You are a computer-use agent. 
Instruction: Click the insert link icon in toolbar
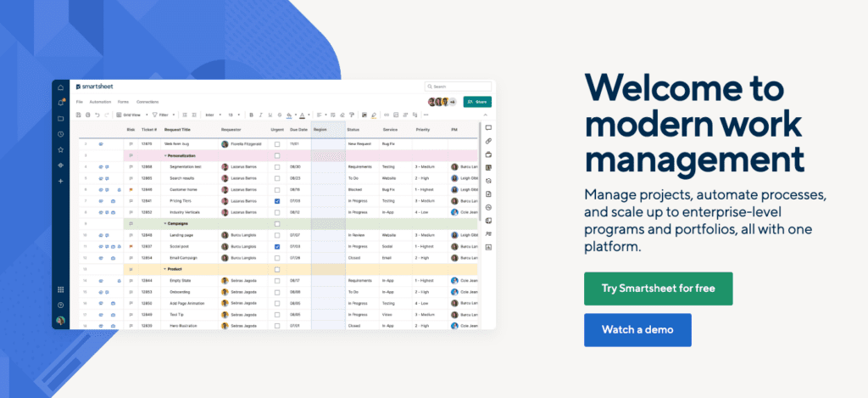[x=387, y=115]
